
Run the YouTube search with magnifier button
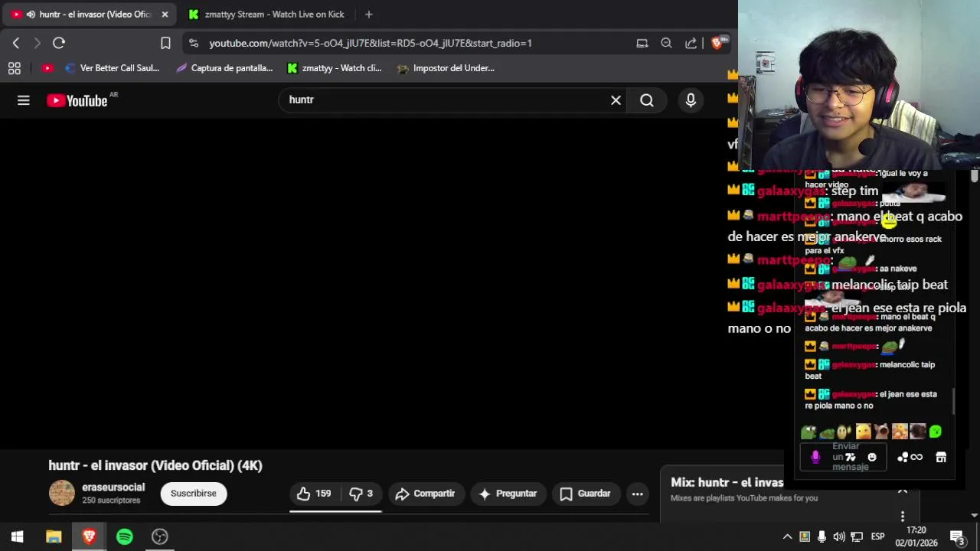coord(647,100)
